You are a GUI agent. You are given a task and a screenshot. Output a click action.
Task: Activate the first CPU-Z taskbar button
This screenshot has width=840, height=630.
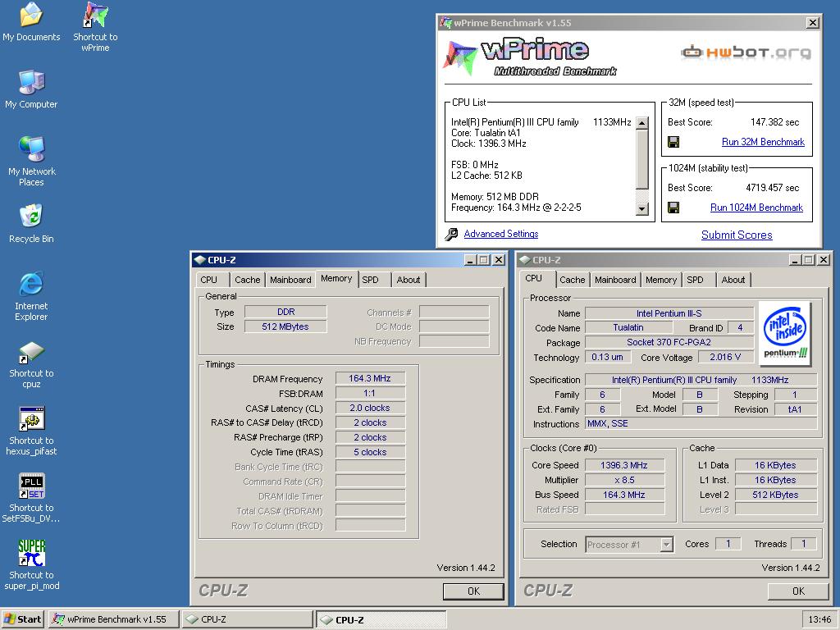coord(247,619)
